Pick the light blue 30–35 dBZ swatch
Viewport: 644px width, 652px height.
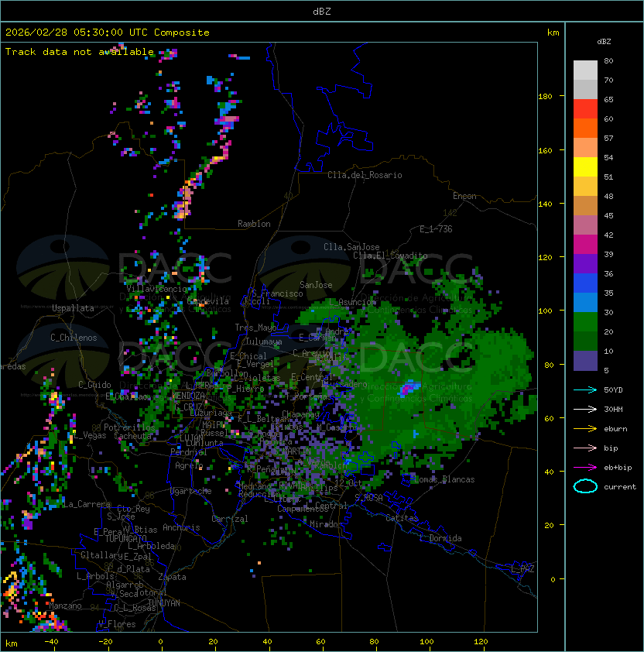point(585,302)
